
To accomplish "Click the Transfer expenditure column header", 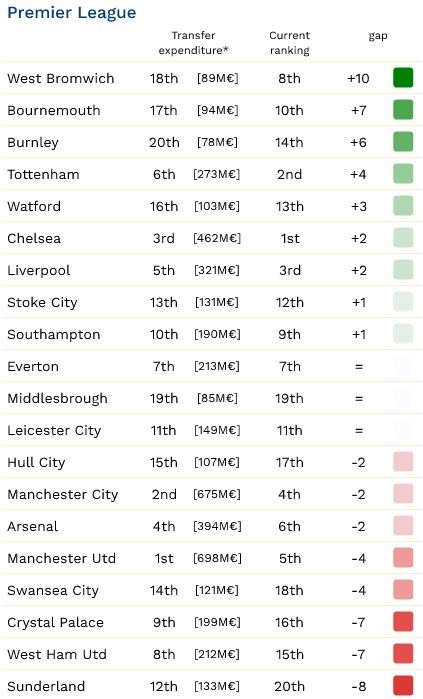I will tap(193, 43).
